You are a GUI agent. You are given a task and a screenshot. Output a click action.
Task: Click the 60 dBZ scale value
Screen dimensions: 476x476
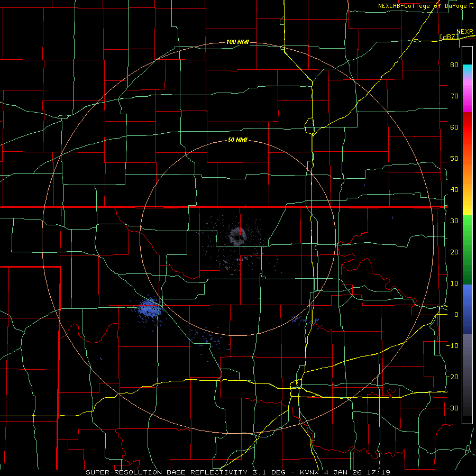[x=454, y=127]
